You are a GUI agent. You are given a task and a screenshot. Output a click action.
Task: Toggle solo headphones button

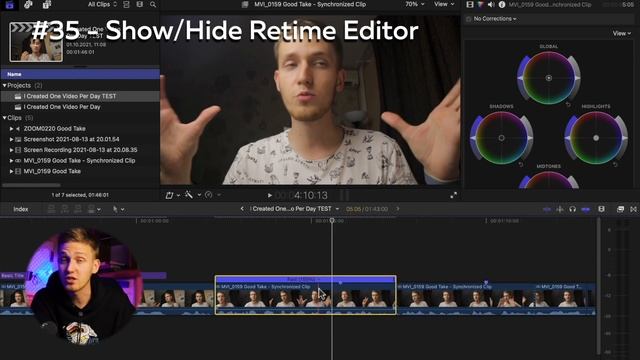pyautogui.click(x=572, y=209)
